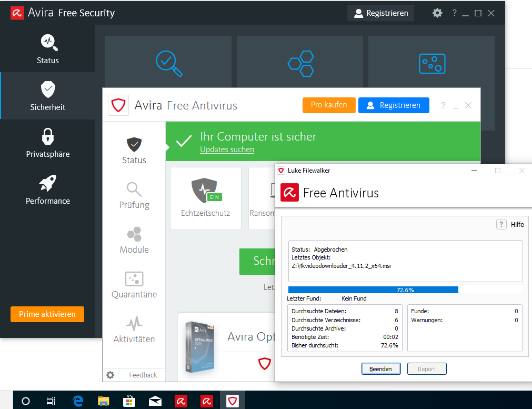Click the Avira shield taskbar icon

(233, 401)
